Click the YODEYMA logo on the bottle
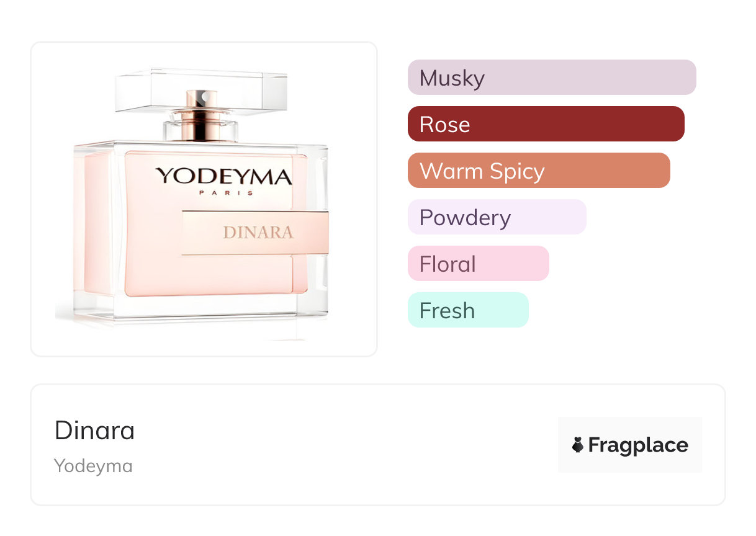 tap(223, 176)
